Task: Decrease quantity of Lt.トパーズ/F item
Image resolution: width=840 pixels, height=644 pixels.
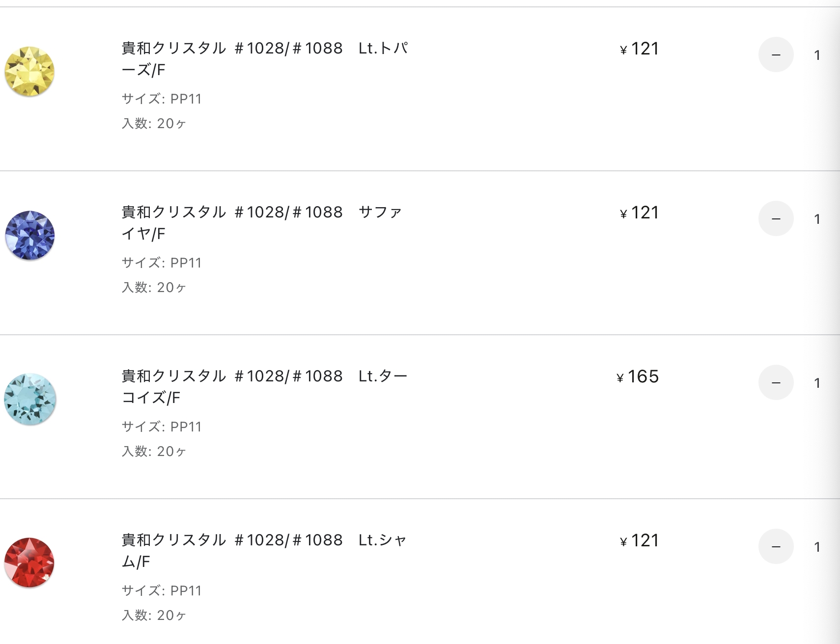Action: click(776, 54)
